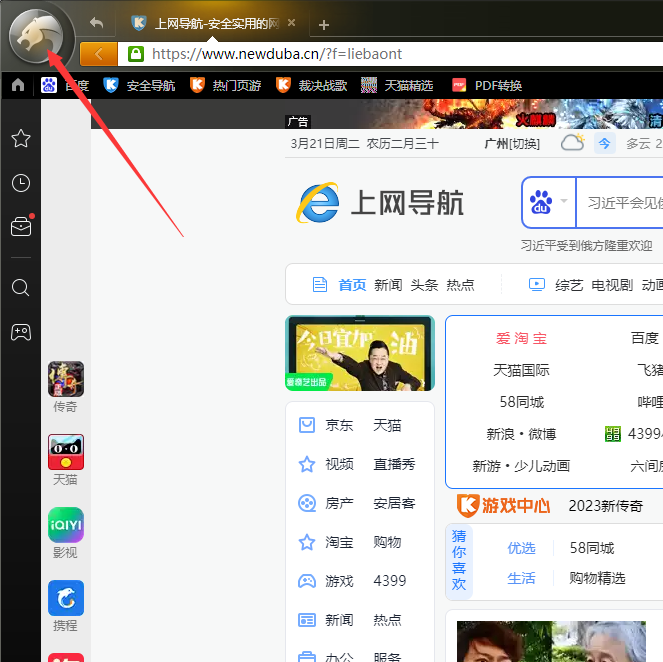The image size is (663, 662).
Task: Open PDF转换 bookmark
Action: pyautogui.click(x=487, y=85)
